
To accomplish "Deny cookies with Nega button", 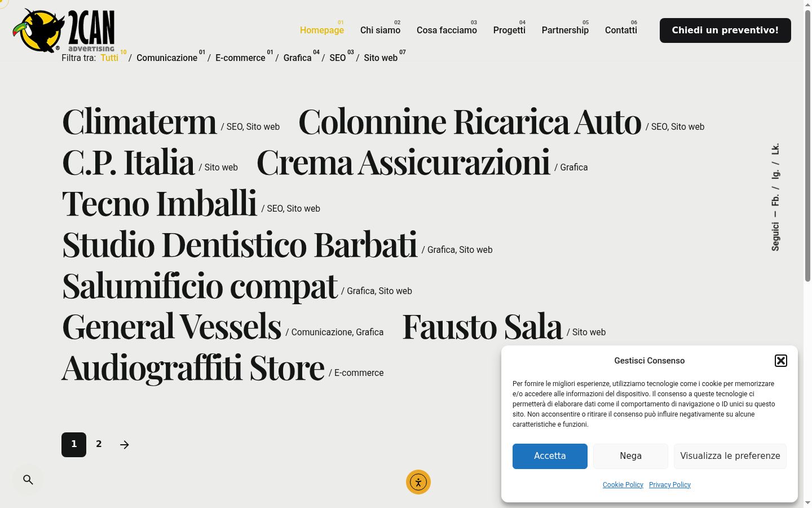I will click(630, 456).
